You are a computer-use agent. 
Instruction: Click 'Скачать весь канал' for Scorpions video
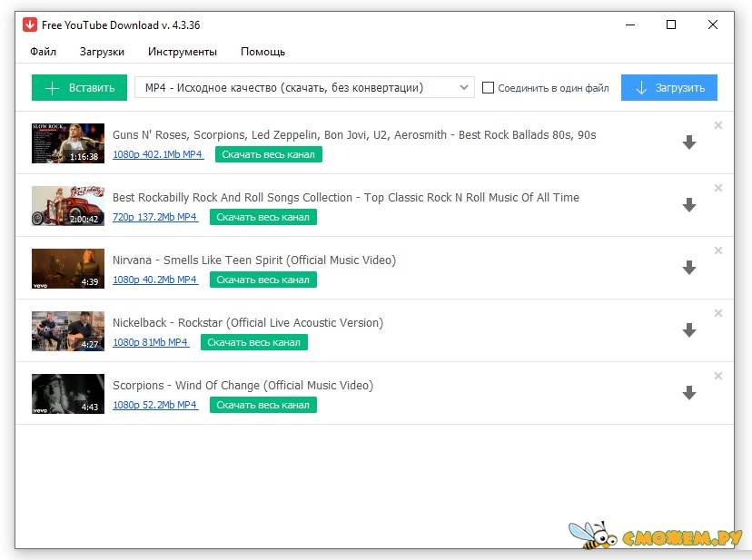pos(262,405)
